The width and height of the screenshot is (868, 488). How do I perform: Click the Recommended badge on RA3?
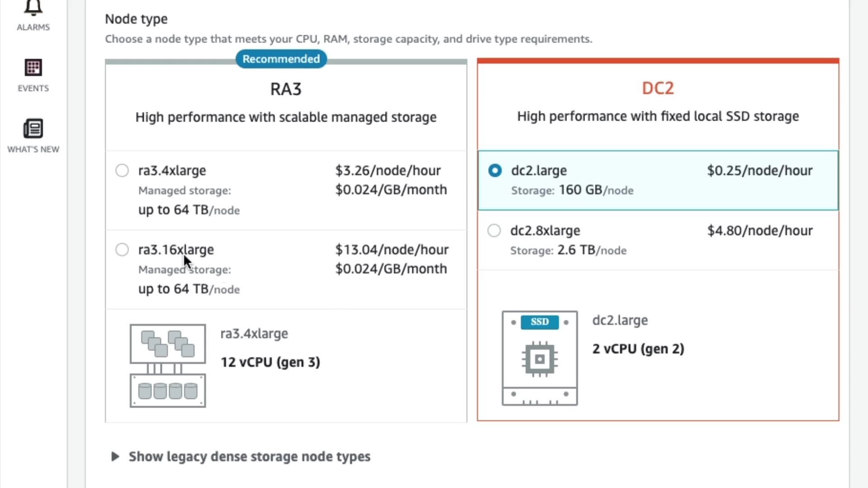[x=281, y=59]
